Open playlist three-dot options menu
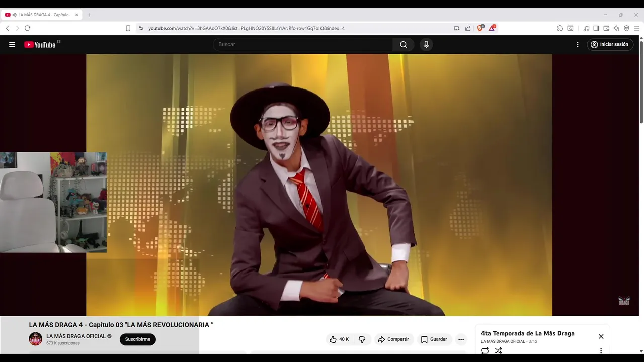This screenshot has height=362, width=644. pyautogui.click(x=601, y=351)
